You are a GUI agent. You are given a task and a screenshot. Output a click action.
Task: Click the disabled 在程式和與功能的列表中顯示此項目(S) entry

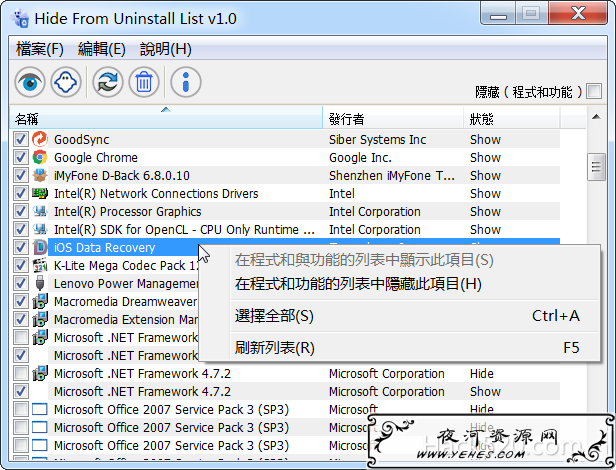414,260
